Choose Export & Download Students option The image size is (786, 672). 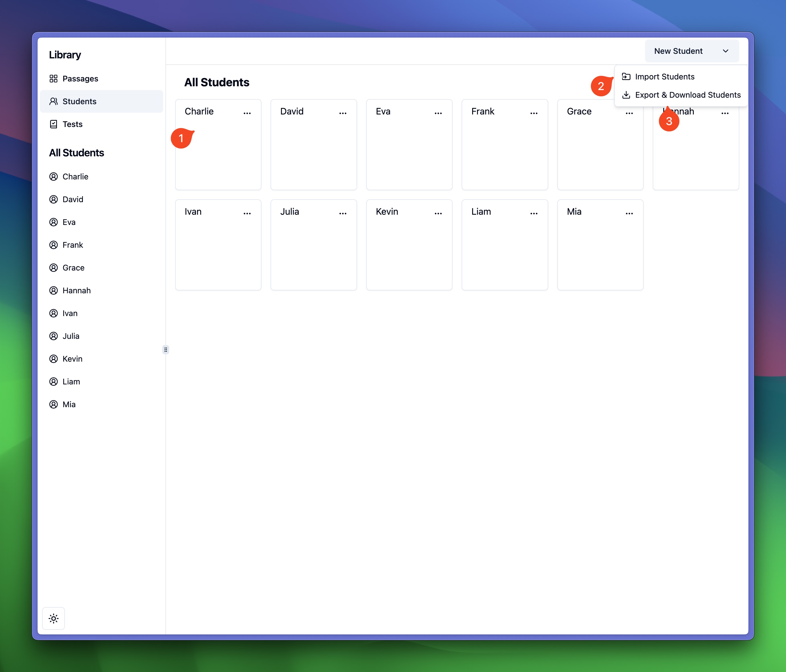(x=687, y=95)
